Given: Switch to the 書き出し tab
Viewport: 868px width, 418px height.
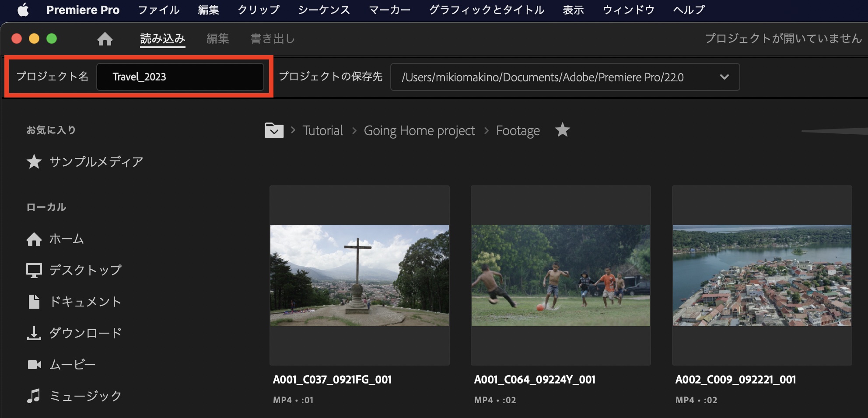Looking at the screenshot, I should click(x=273, y=39).
